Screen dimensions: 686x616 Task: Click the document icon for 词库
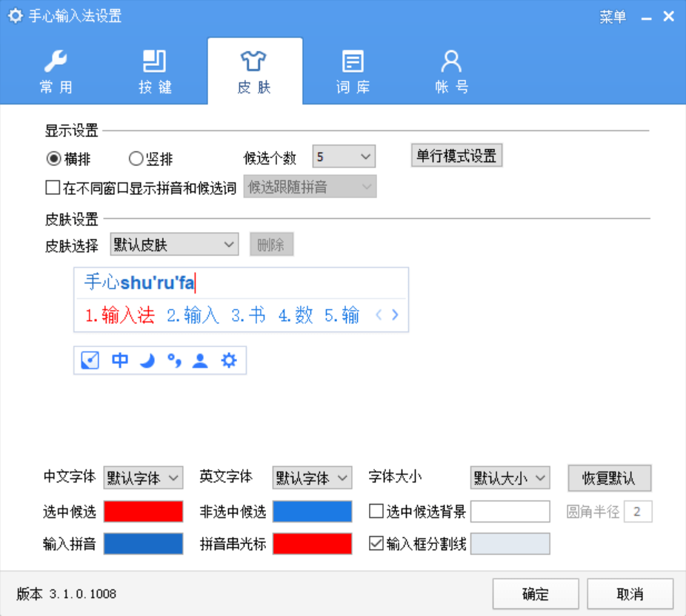tap(353, 62)
